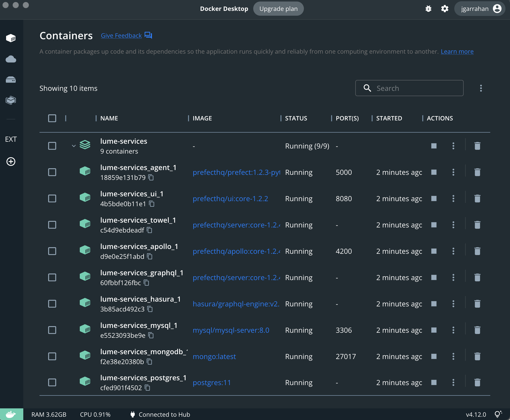510x420 pixels.
Task: Open the table options menu beside Search
Action: [481, 88]
